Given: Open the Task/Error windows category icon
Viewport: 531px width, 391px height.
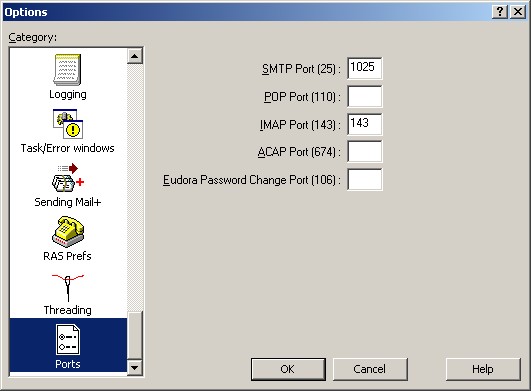Looking at the screenshot, I should click(x=68, y=124).
